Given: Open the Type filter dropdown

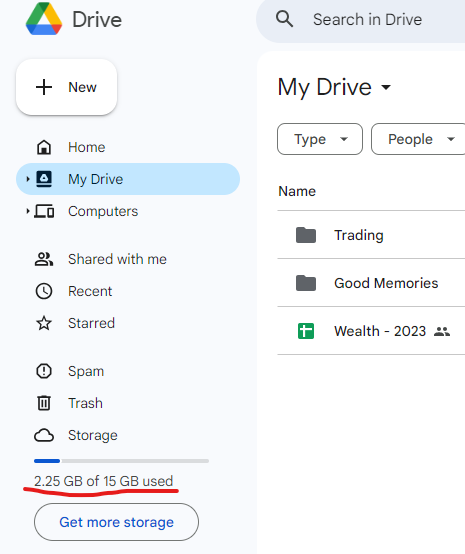Looking at the screenshot, I should click(x=320, y=139).
